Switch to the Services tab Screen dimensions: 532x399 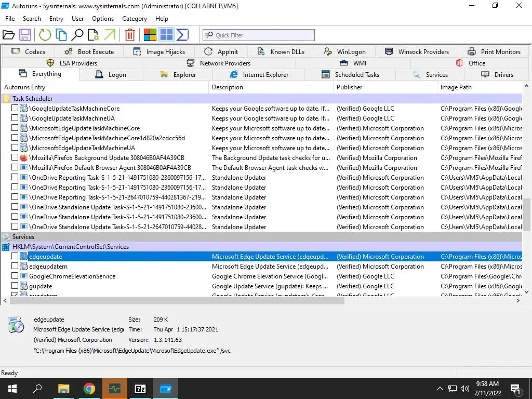[430, 75]
